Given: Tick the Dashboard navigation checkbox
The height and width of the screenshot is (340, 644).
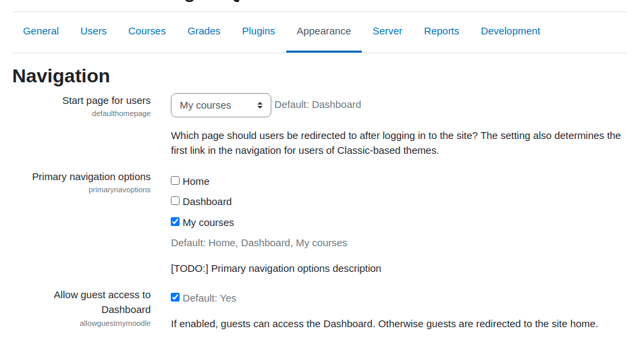Looking at the screenshot, I should click(x=176, y=201).
